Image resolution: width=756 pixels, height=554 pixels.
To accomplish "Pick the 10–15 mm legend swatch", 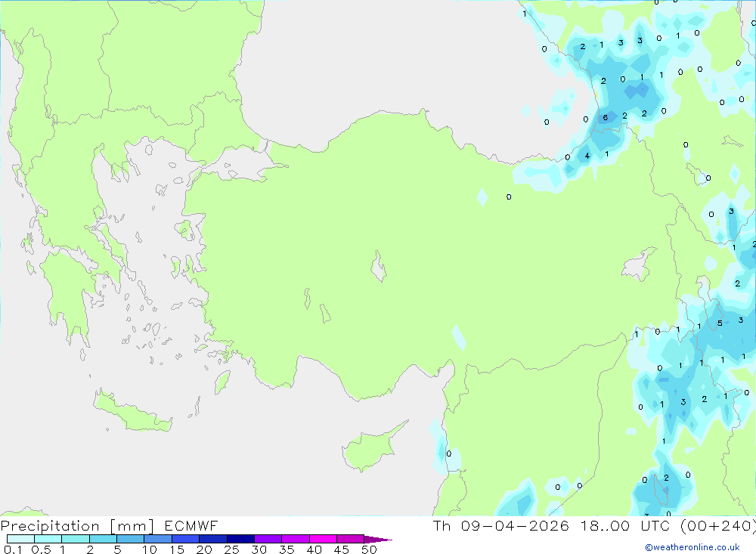I will tap(158, 539).
